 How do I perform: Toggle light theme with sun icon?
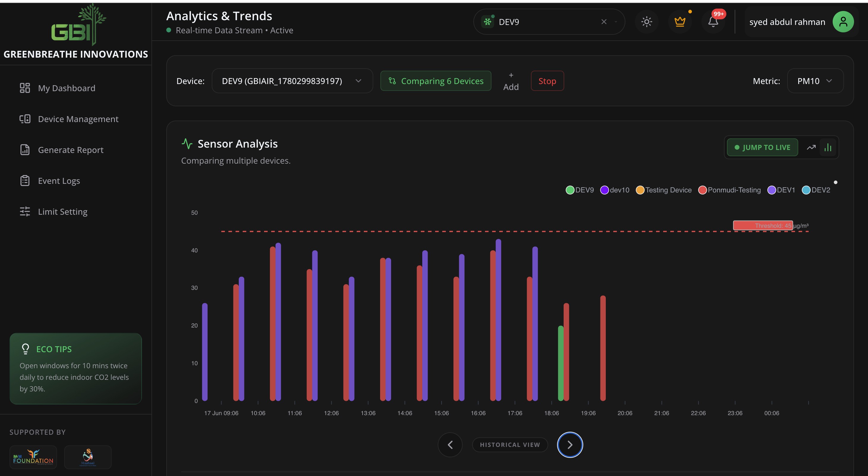point(646,22)
